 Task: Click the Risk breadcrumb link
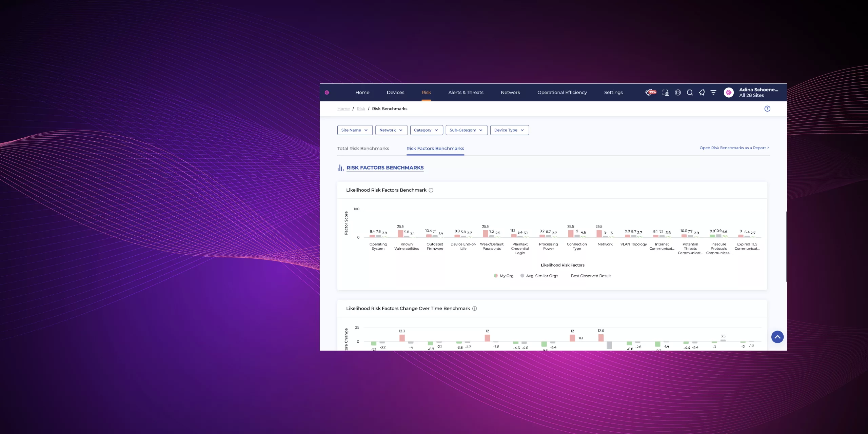coord(361,109)
